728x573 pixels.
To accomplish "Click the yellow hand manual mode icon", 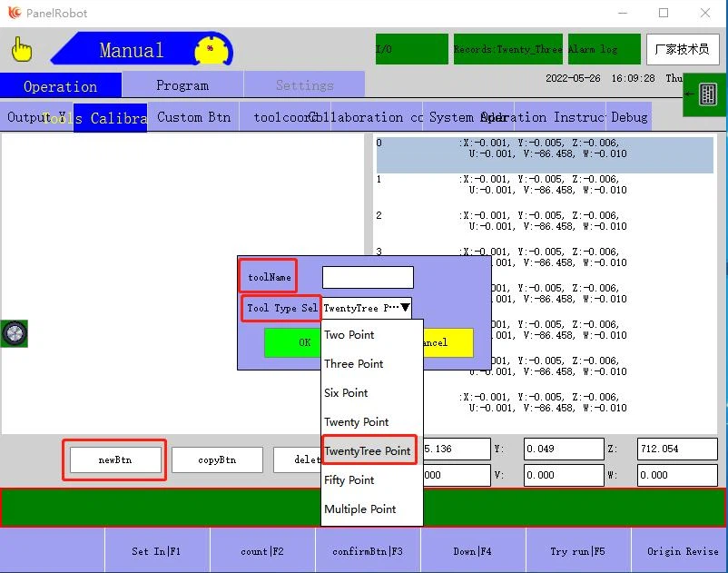I will 22,51.
